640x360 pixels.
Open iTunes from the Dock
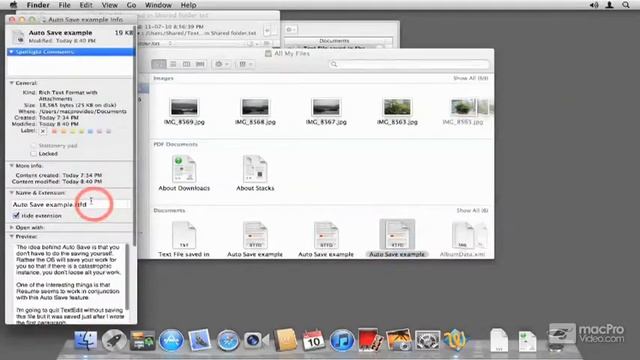click(x=342, y=340)
